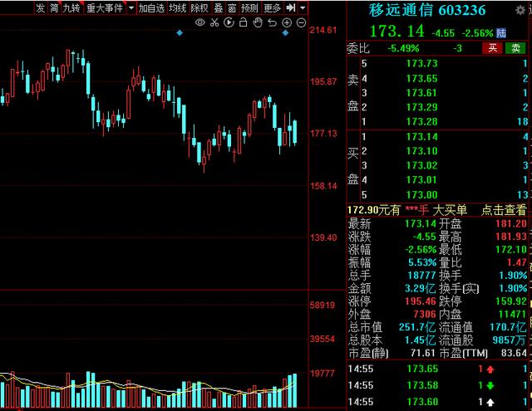Image resolution: width=532 pixels, height=411 pixels.
Task: Click the 流通值 value 170.7亿
Action: 508,327
